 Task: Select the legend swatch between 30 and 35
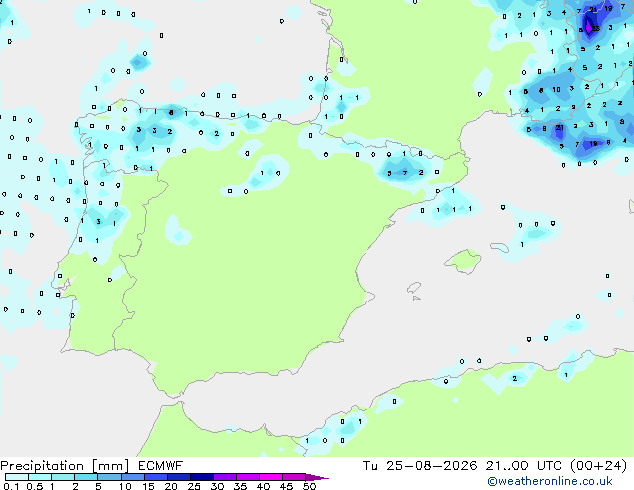(x=224, y=477)
